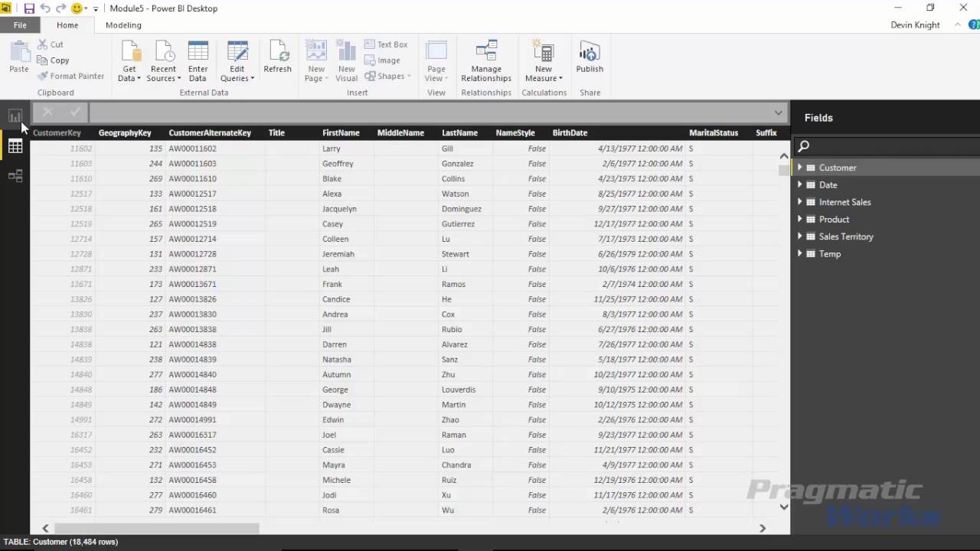Click the Devin Knight account name
980x551 pixels.
click(x=915, y=25)
